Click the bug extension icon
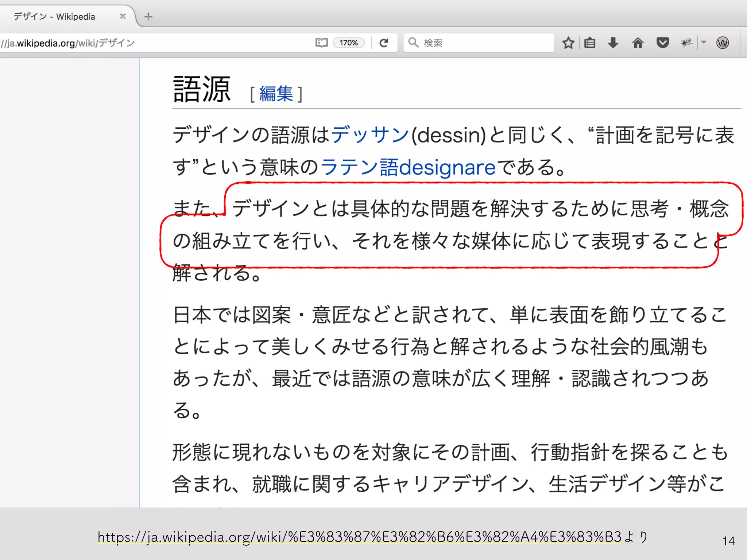Image resolution: width=747 pixels, height=560 pixels. 686,43
